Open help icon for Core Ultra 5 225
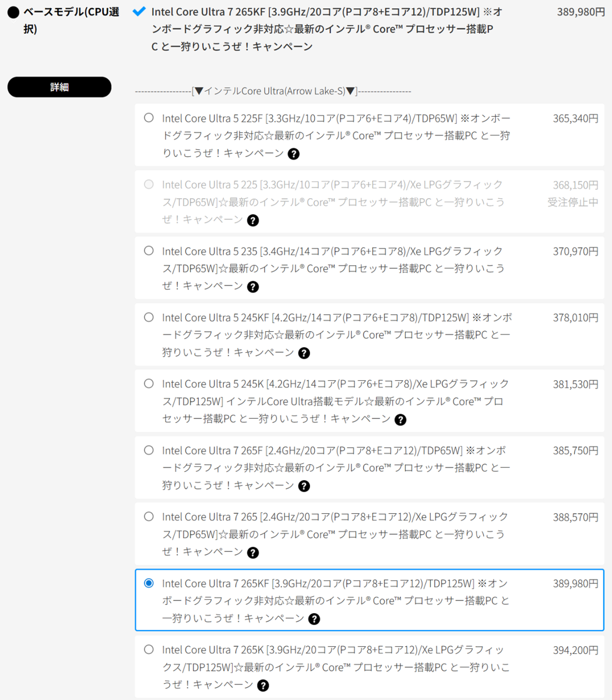 point(252,220)
